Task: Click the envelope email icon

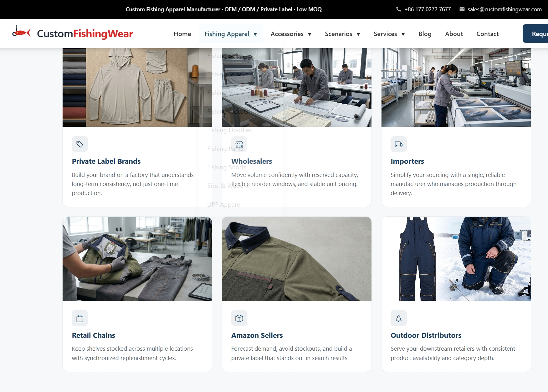Action: click(462, 9)
